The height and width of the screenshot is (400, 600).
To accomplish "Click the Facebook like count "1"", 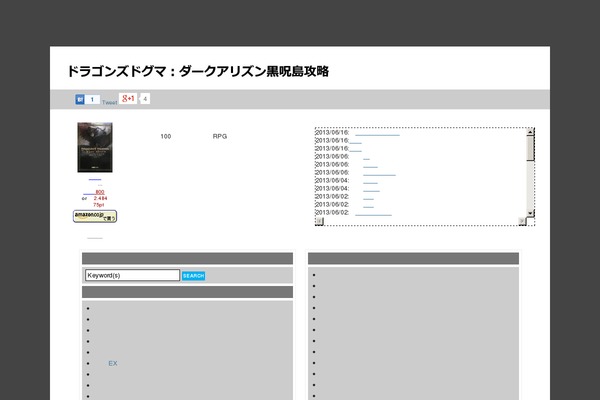I will (92, 100).
